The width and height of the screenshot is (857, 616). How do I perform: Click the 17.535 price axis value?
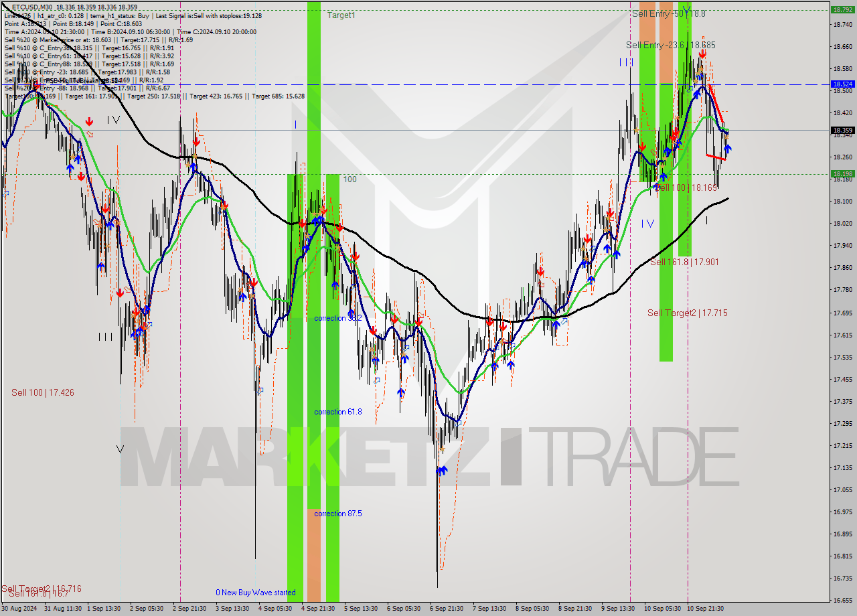tap(842, 357)
